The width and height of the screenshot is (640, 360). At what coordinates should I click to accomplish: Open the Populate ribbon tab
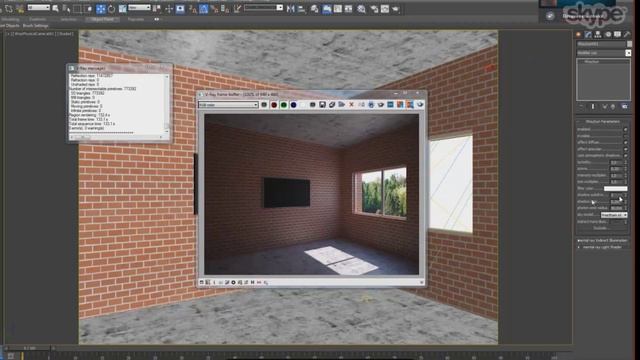coord(136,19)
